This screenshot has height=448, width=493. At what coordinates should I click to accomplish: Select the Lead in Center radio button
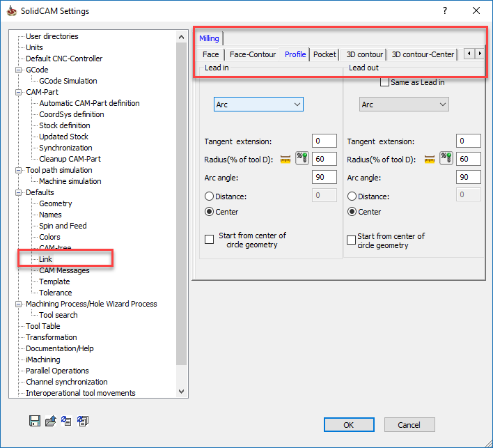[x=209, y=212]
